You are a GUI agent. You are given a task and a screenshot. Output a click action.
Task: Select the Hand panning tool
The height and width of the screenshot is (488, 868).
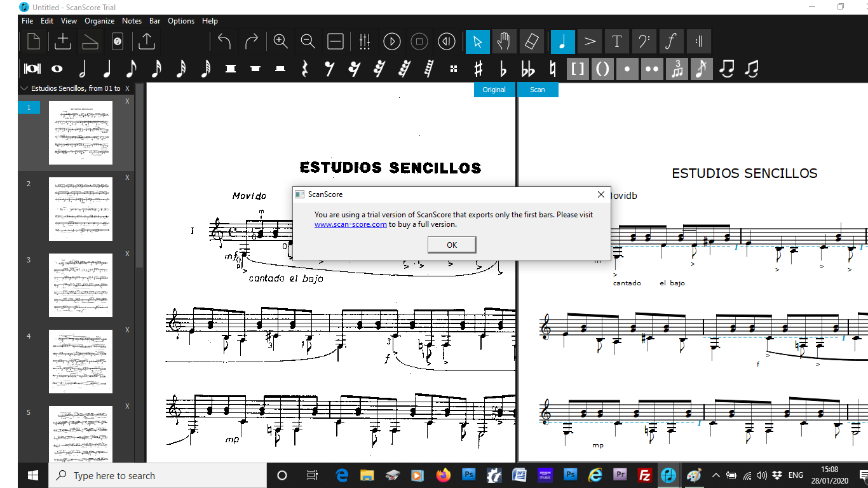click(x=505, y=41)
